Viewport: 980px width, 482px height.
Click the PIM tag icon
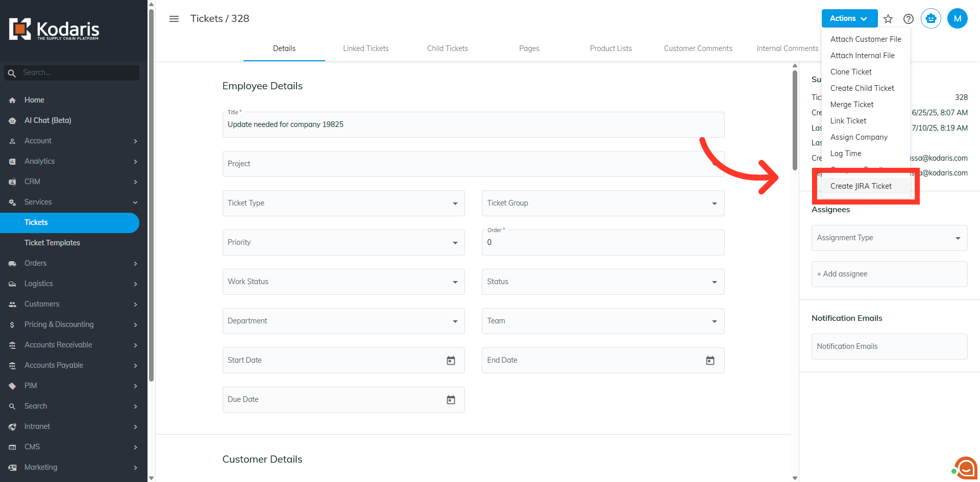(x=12, y=386)
